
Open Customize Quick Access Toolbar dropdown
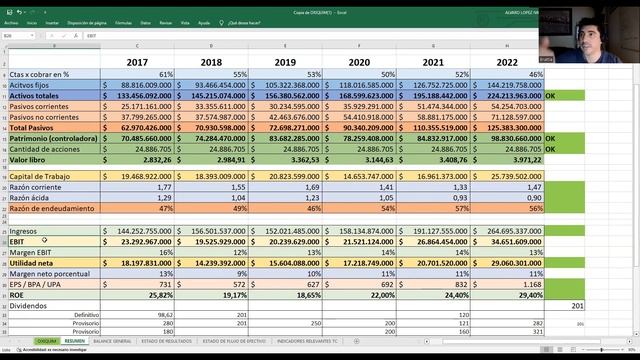pos(45,12)
